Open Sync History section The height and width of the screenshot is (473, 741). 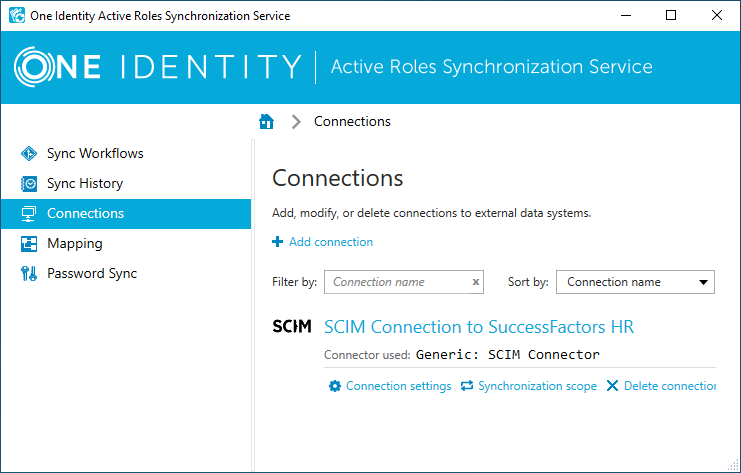click(85, 183)
